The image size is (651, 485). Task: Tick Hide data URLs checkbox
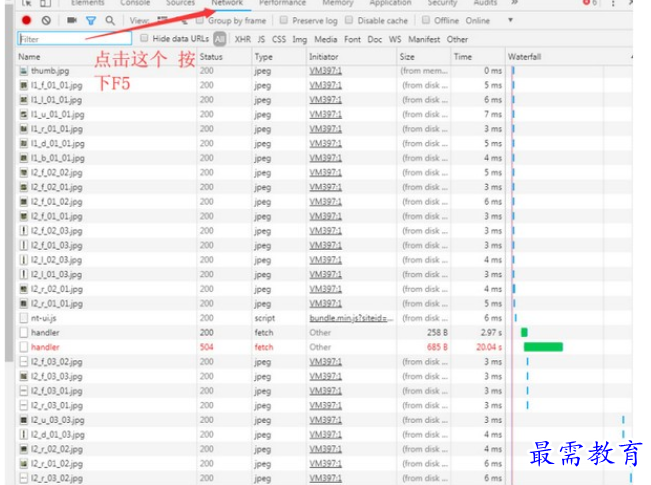point(144,38)
